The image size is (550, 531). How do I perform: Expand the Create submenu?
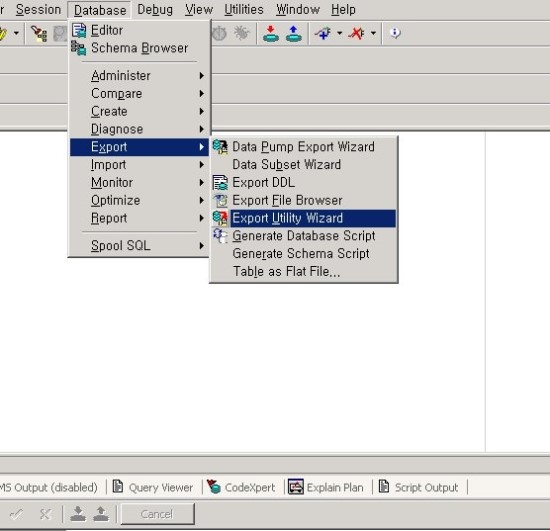coord(140,112)
